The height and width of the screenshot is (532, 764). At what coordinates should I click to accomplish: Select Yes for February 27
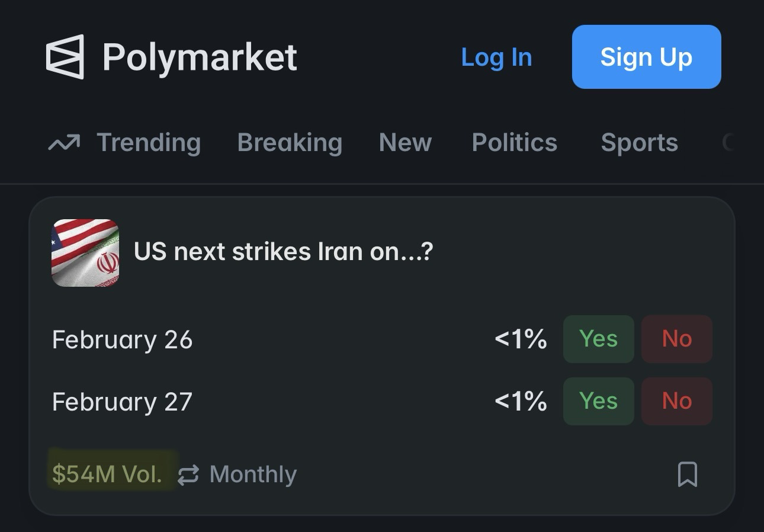coord(598,401)
